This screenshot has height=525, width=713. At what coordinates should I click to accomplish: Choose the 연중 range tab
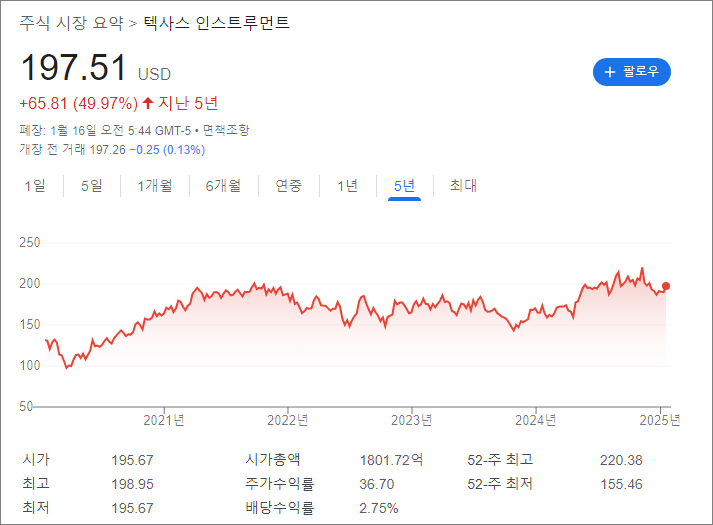(289, 185)
